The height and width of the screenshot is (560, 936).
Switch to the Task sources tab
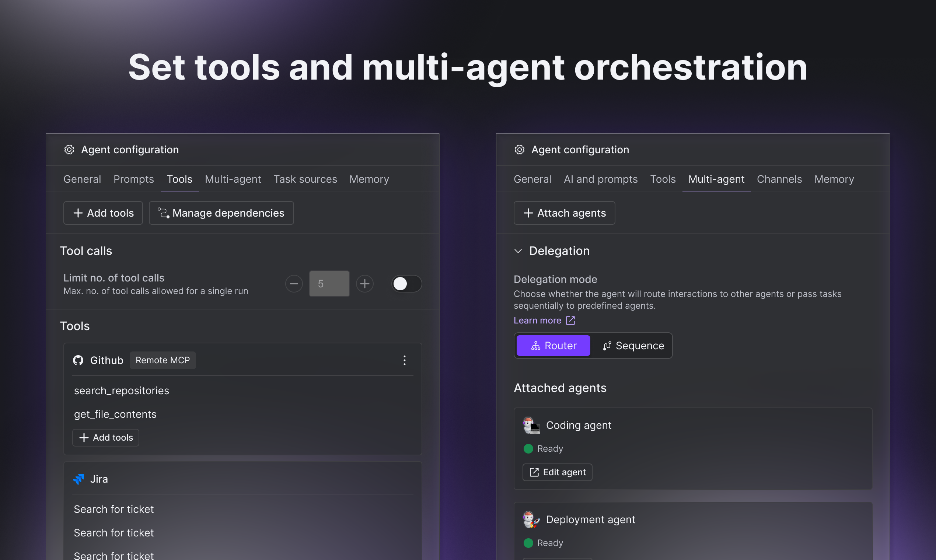click(305, 179)
